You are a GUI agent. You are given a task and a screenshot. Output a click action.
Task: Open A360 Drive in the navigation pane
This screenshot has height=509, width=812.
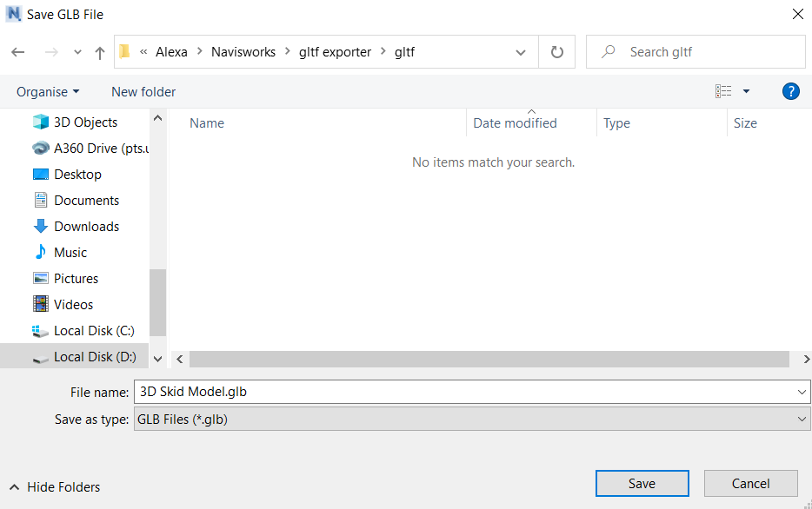pos(100,149)
